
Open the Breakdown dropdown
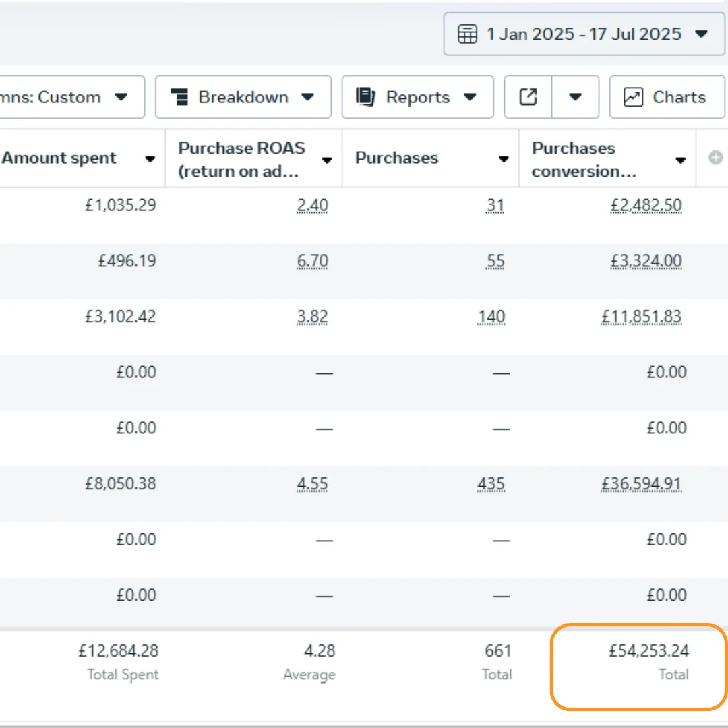[x=243, y=97]
